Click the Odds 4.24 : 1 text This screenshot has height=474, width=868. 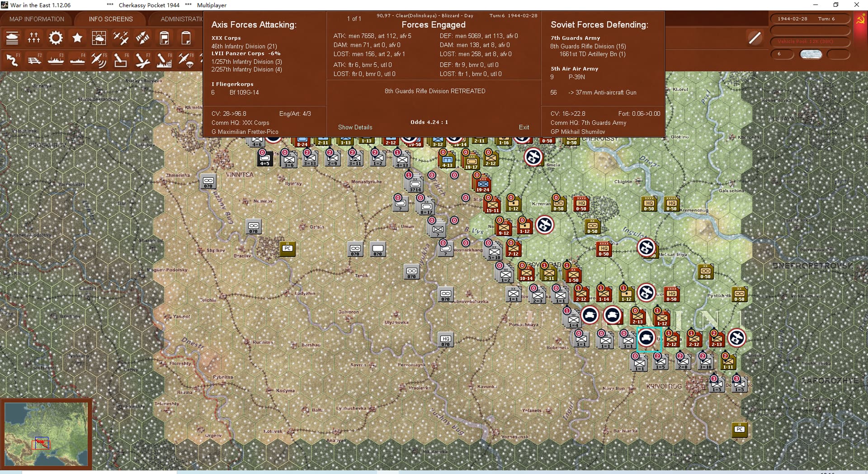coord(429,122)
